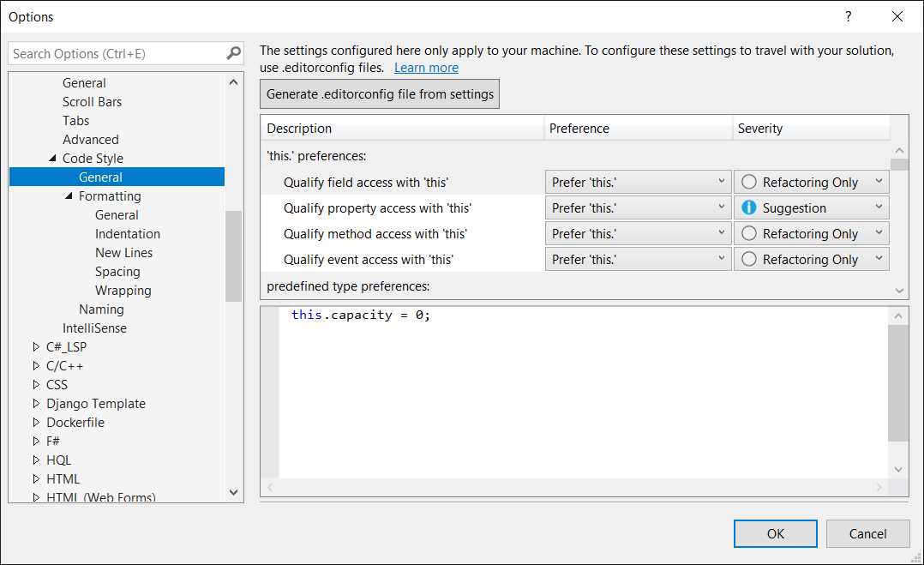Open Preference dropdown for Qualify method access
The height and width of the screenshot is (565, 924).
point(720,232)
